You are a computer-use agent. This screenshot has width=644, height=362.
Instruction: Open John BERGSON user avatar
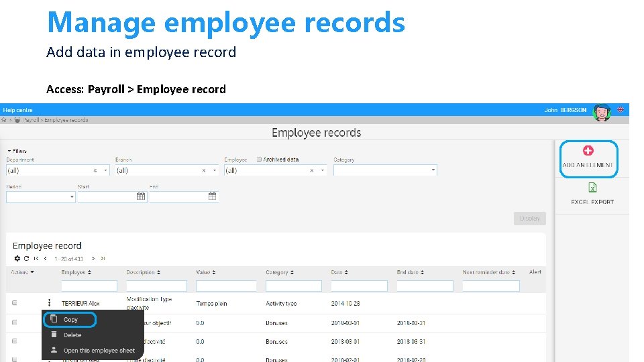(602, 112)
